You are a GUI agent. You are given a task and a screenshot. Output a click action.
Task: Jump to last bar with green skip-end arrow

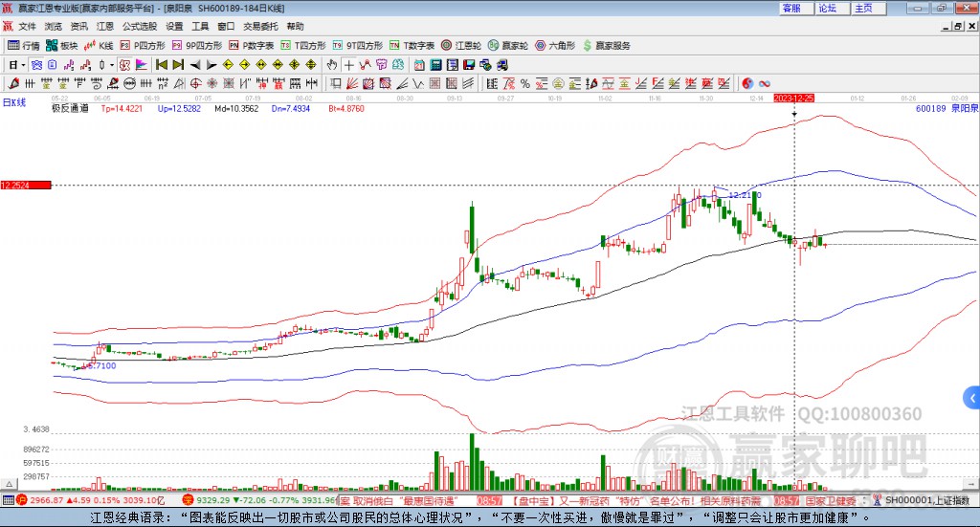178,65
